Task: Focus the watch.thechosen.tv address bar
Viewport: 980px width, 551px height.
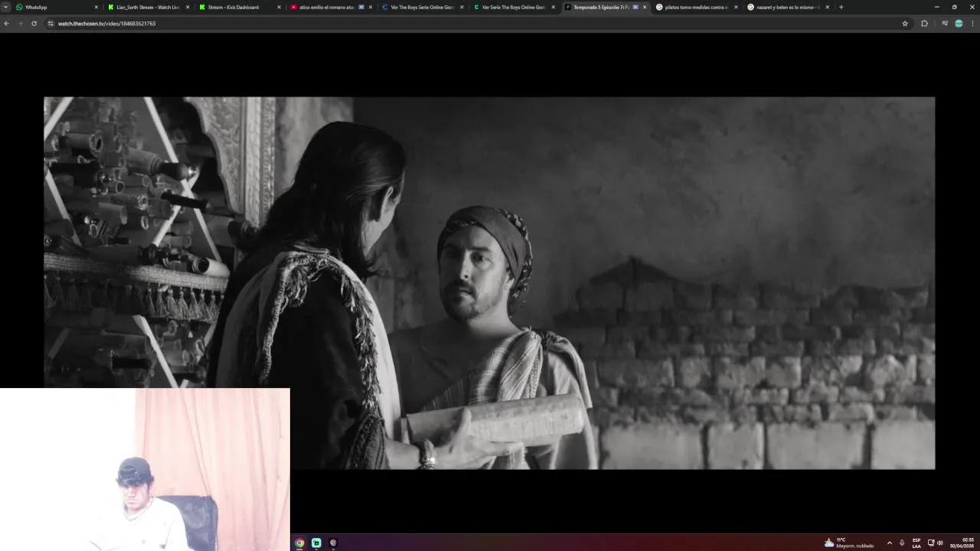Action: click(x=475, y=24)
